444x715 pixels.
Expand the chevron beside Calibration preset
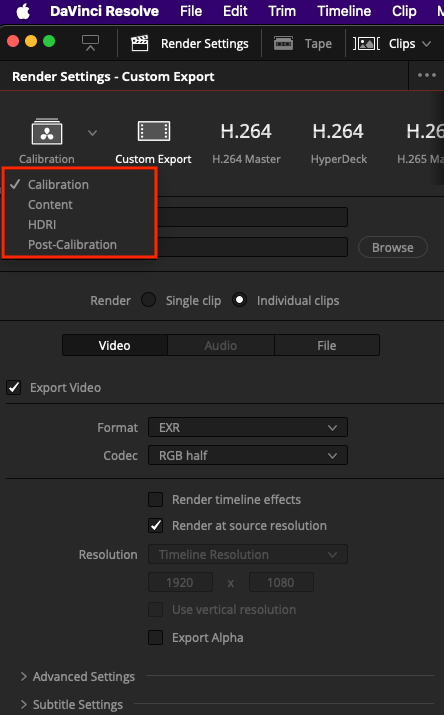coord(93,133)
